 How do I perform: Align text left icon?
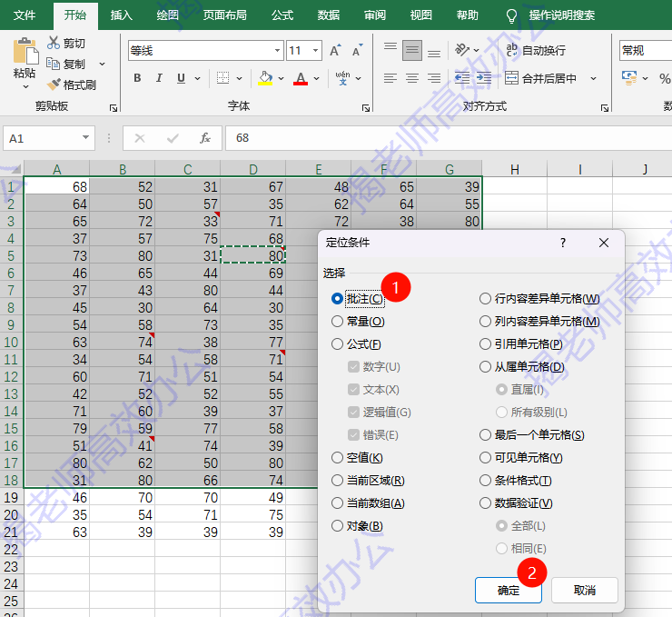pos(390,78)
